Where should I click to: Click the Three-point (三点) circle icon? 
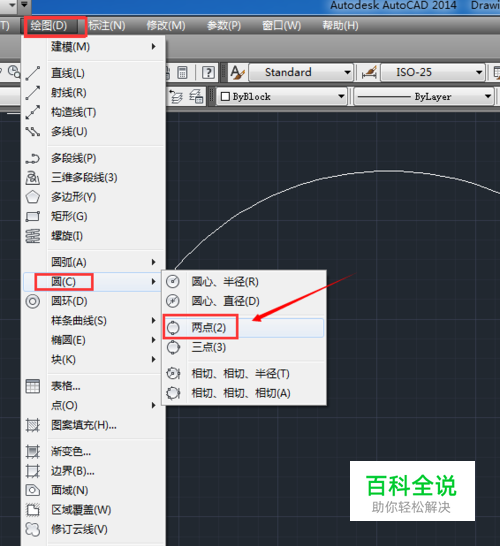pyautogui.click(x=173, y=347)
